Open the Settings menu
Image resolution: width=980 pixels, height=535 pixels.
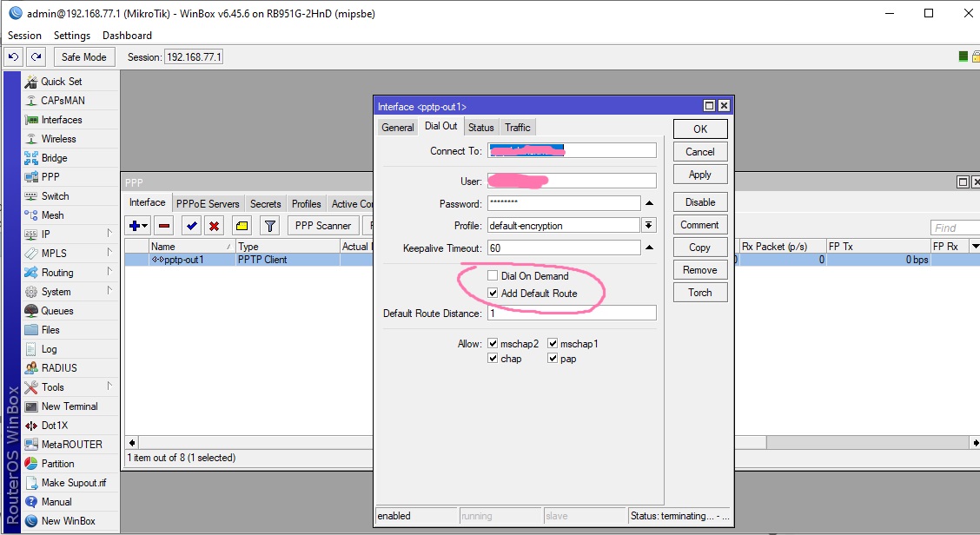pos(72,36)
